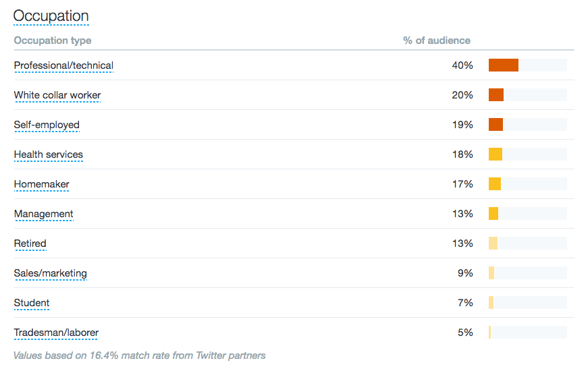Click the % of audience column header
Screen dimensions: 588x371
436,40
